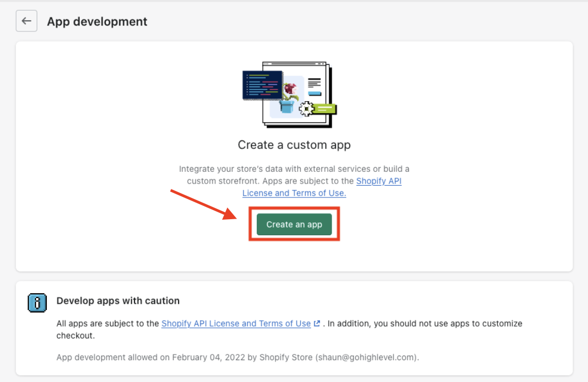Click the Develop apps with caution heading
Viewport: 588px width, 382px height.
[118, 301]
